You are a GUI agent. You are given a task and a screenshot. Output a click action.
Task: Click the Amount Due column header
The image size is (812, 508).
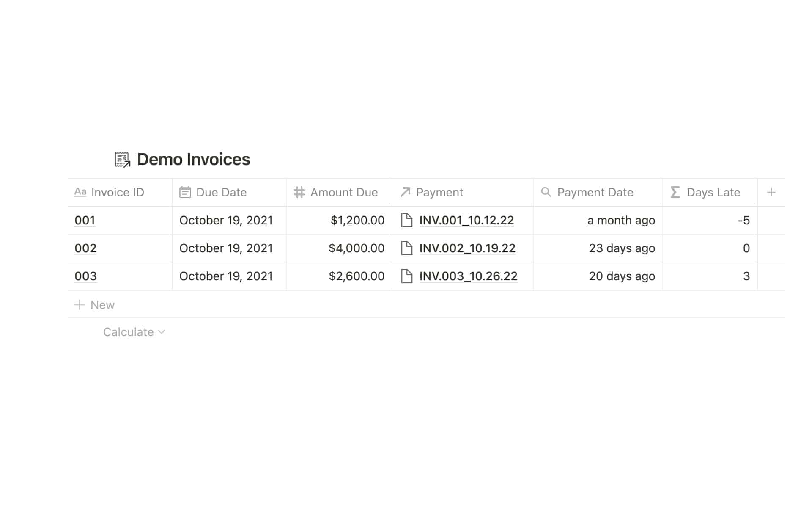344,192
